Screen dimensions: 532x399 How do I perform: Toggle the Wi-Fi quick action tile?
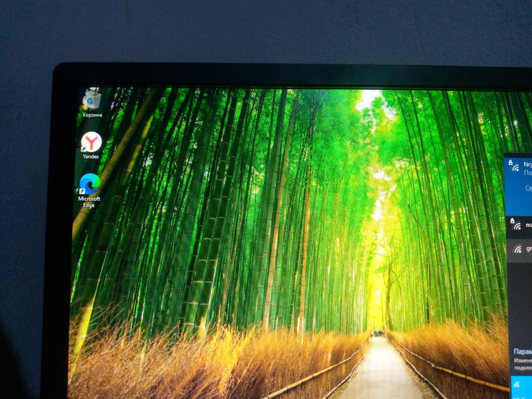click(521, 388)
